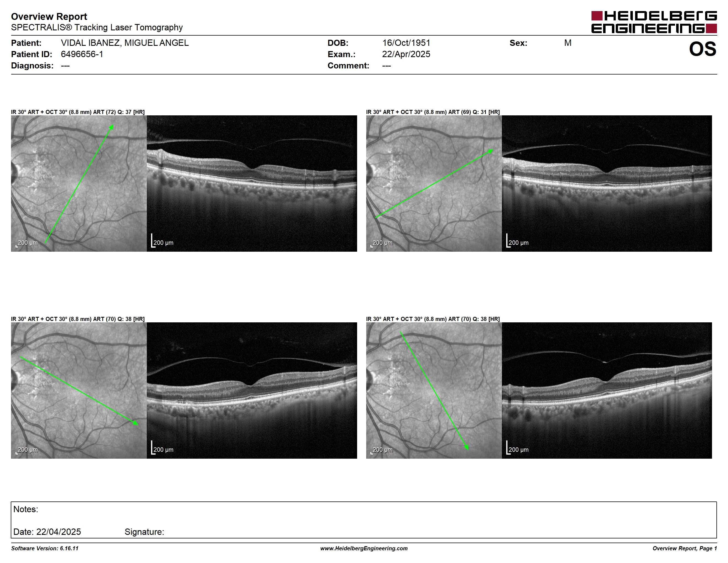The height and width of the screenshot is (563, 728).
Task: Click the 200 µm scale bar in bottom-left OCT scan
Action: point(162,448)
